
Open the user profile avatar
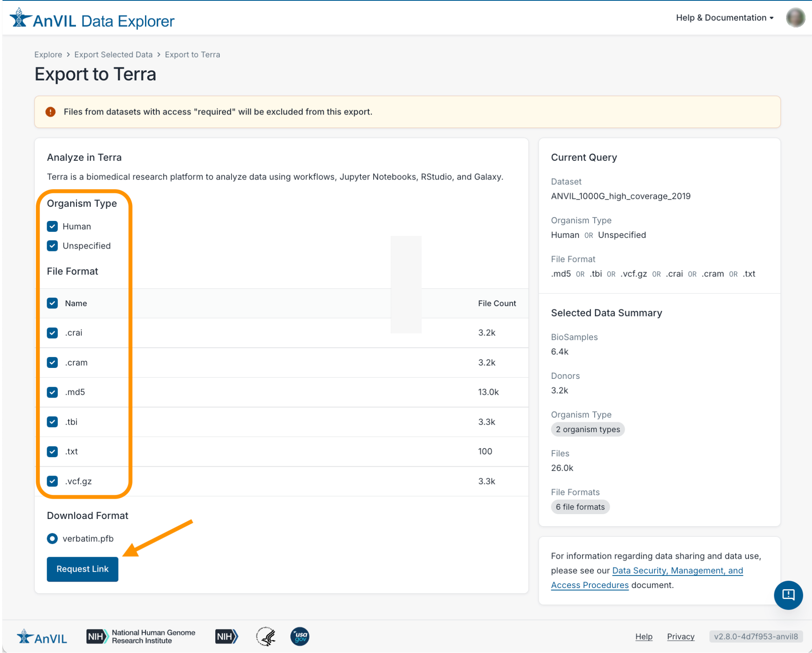click(x=795, y=18)
